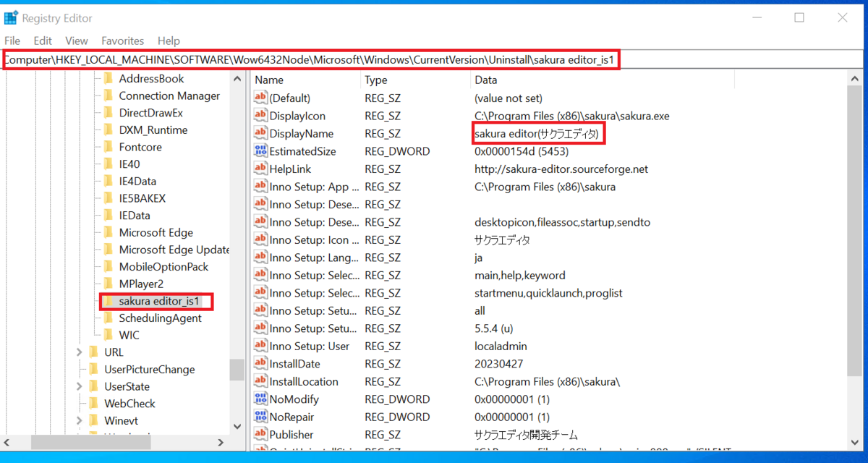Select the NoModify DWORD value icon
868x463 pixels.
(261, 399)
